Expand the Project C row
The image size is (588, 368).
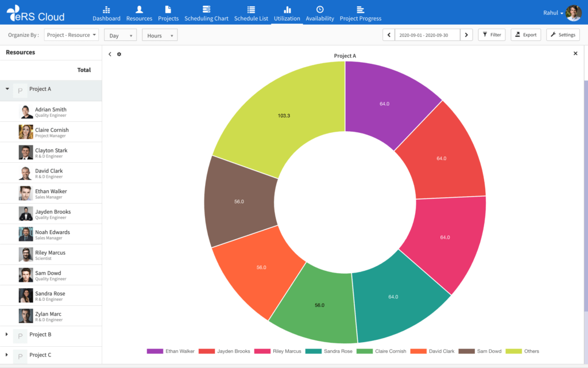[x=6, y=354]
